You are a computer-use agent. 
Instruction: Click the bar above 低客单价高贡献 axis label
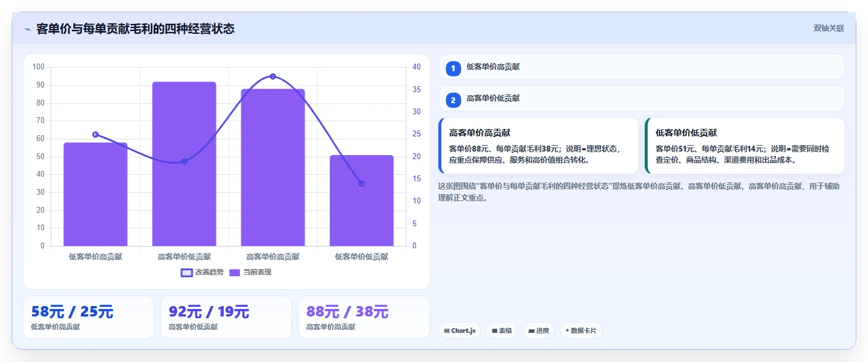(x=96, y=194)
